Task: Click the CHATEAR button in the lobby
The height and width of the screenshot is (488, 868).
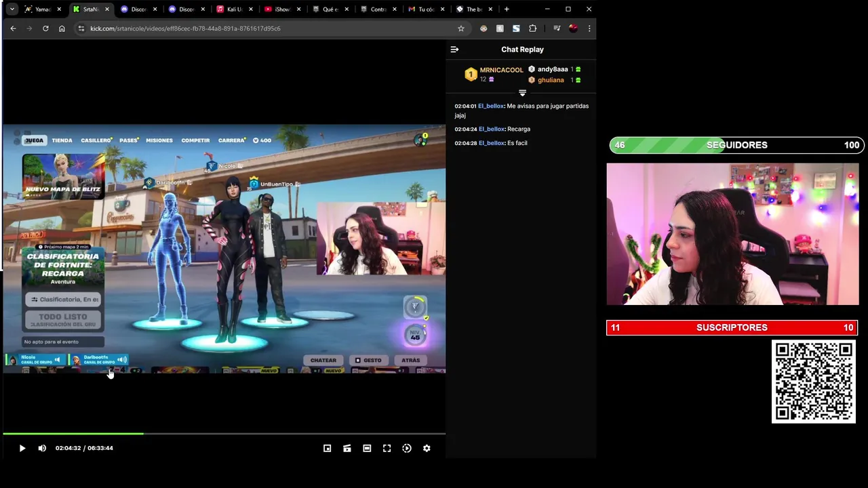Action: [323, 361]
